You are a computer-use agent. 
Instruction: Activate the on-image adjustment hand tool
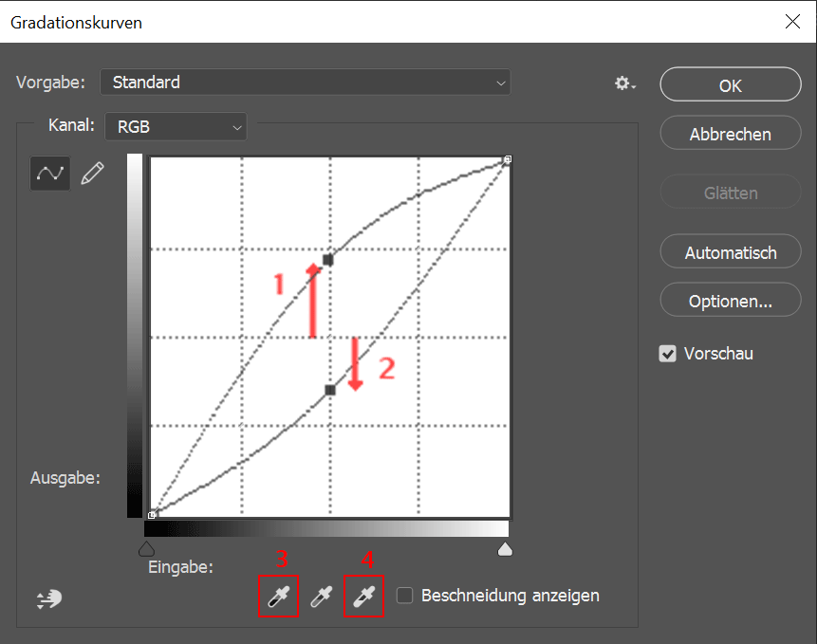click(49, 599)
